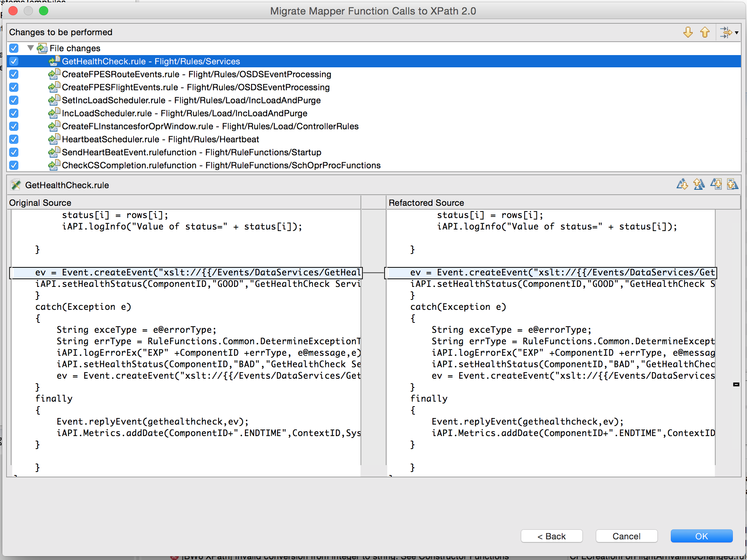Click the < Back button

point(551,536)
